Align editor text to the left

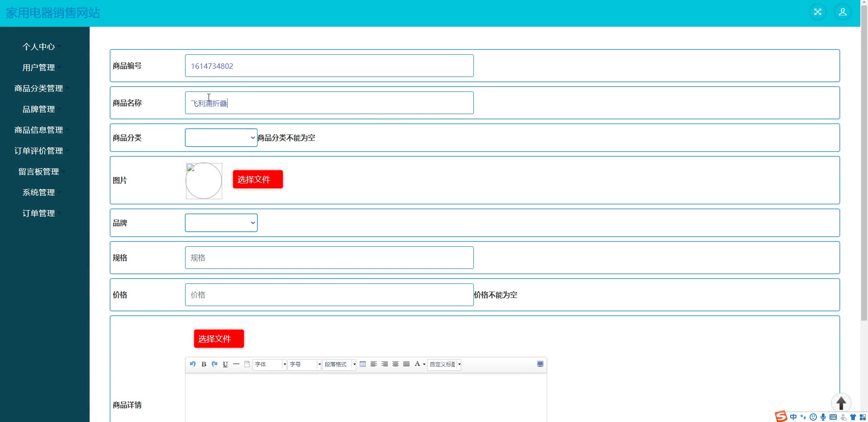tap(374, 364)
